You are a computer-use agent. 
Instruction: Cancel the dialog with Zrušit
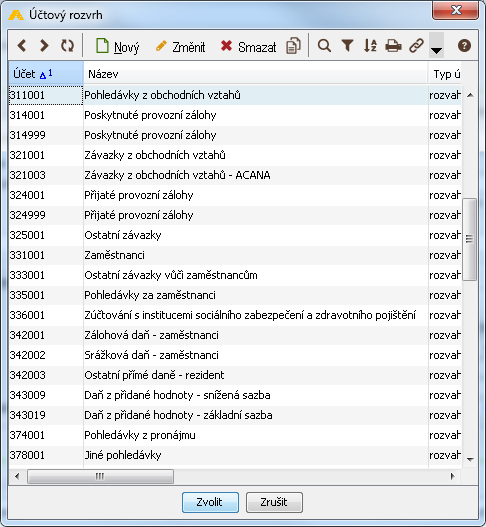(274, 502)
